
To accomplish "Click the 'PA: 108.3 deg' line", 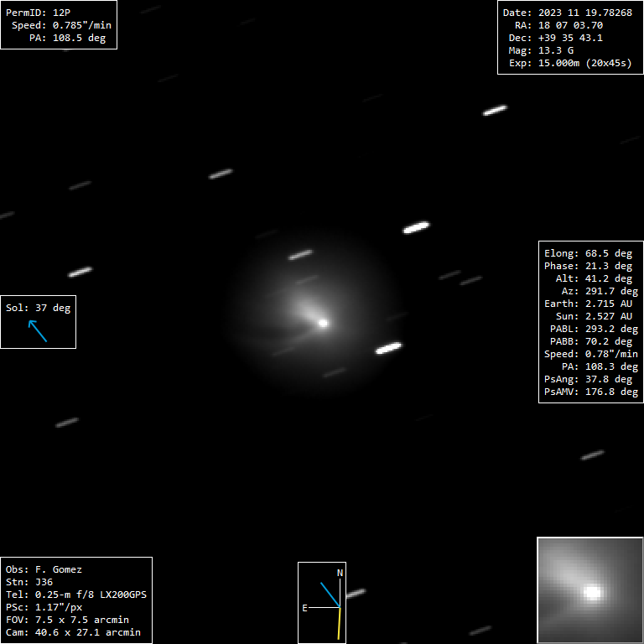I will [600, 366].
